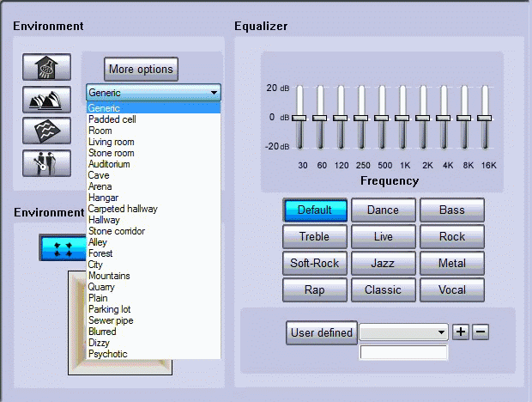The height and width of the screenshot is (402, 532).
Task: Pick the Carpeted hallway environment
Action: (x=154, y=209)
